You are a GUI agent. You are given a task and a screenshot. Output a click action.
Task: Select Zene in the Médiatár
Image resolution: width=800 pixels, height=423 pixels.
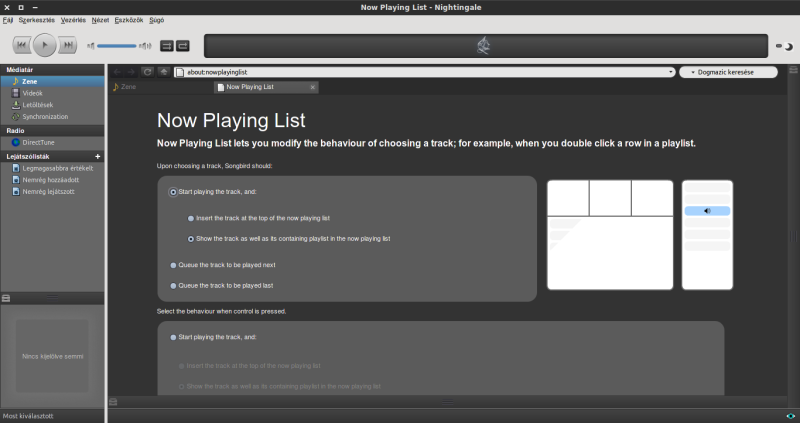click(52, 81)
